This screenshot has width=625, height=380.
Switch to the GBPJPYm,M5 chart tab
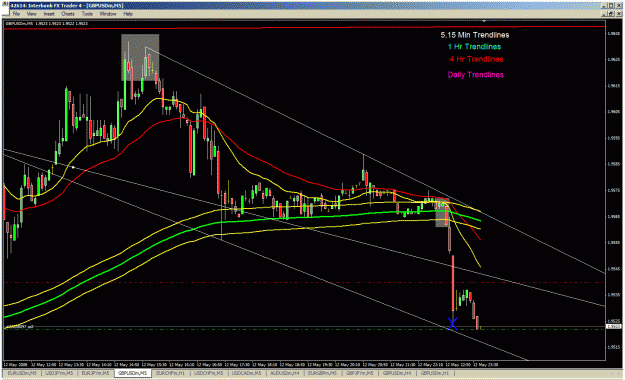coord(359,373)
